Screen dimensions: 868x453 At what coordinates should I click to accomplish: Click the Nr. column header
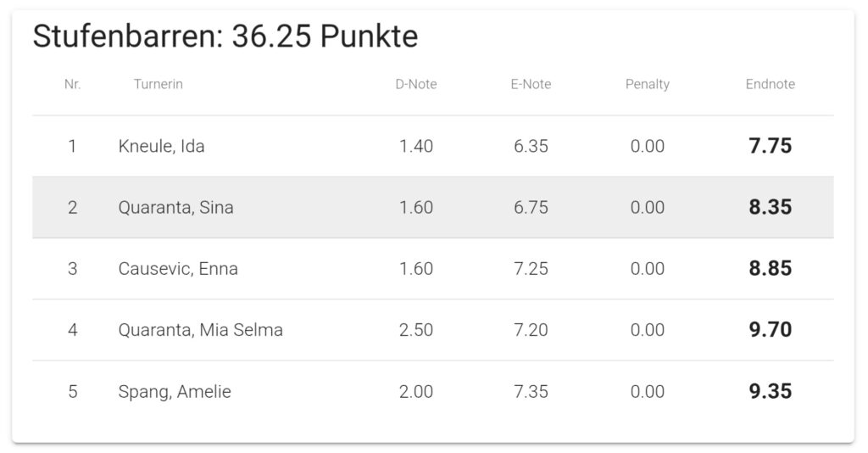click(73, 84)
